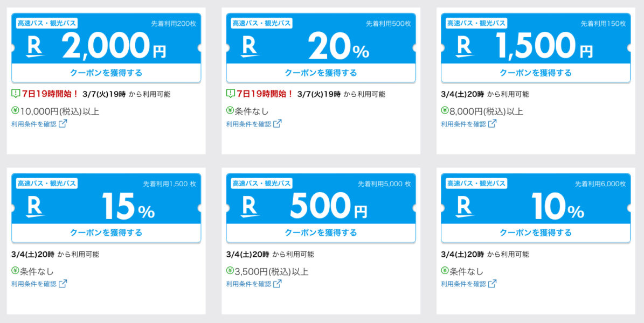Click external link icon under 15% coupon
This screenshot has width=644, height=323.
click(x=63, y=283)
